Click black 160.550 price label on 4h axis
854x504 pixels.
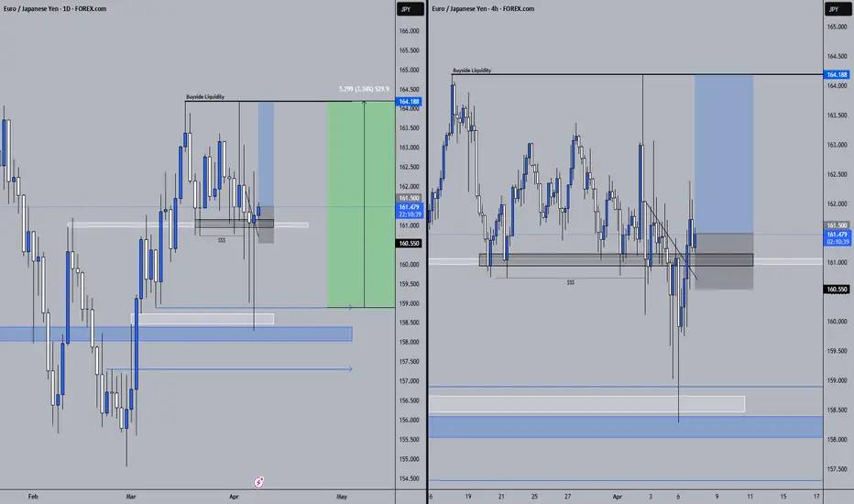click(838, 290)
